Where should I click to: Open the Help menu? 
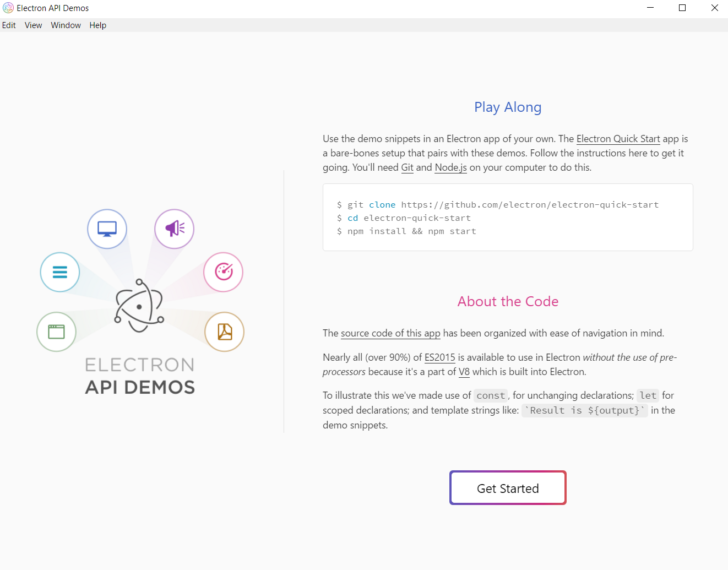(x=97, y=25)
